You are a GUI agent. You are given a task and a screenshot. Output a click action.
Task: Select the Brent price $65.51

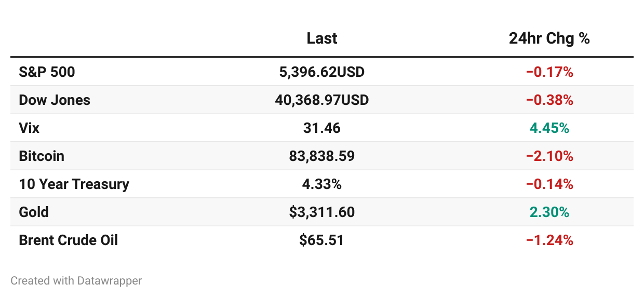pyautogui.click(x=322, y=240)
